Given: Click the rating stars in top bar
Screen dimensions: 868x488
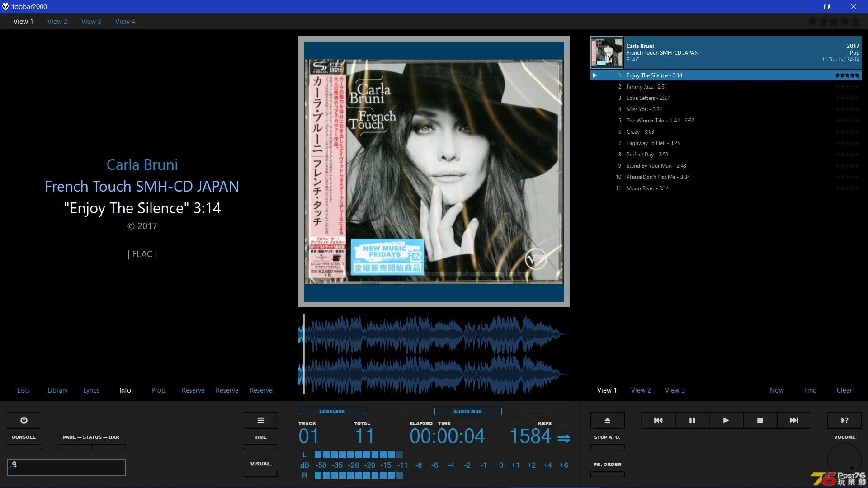Looking at the screenshot, I should (x=835, y=21).
